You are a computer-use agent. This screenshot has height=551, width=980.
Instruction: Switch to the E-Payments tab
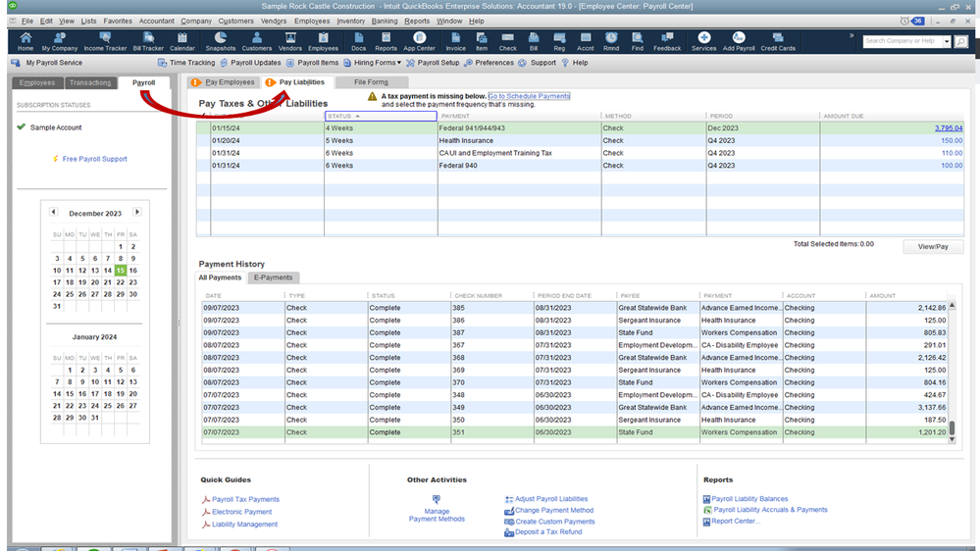(x=273, y=277)
